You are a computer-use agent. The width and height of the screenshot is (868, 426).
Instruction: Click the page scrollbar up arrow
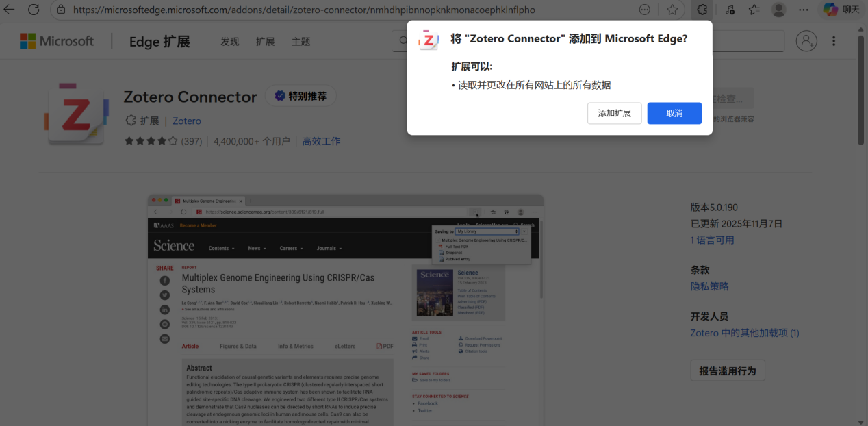[x=862, y=29]
